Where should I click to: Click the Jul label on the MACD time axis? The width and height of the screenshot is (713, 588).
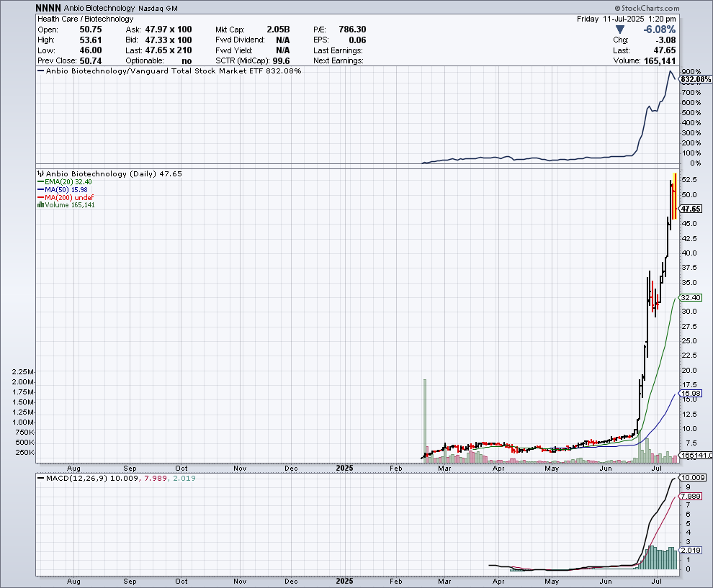[x=656, y=582]
